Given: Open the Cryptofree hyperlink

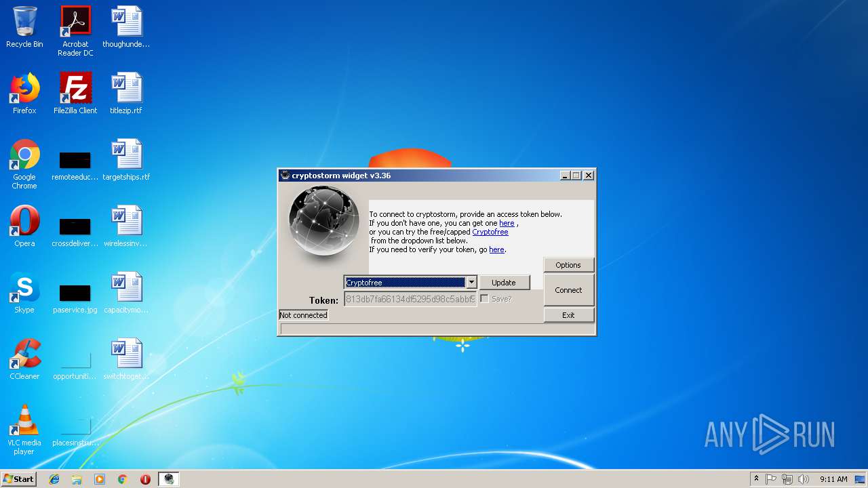Looking at the screenshot, I should tap(490, 232).
